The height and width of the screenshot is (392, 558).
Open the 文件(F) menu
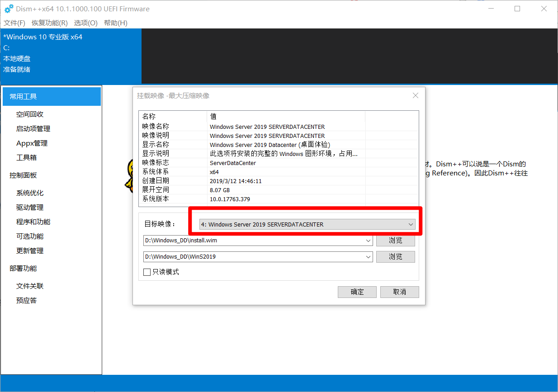14,23
